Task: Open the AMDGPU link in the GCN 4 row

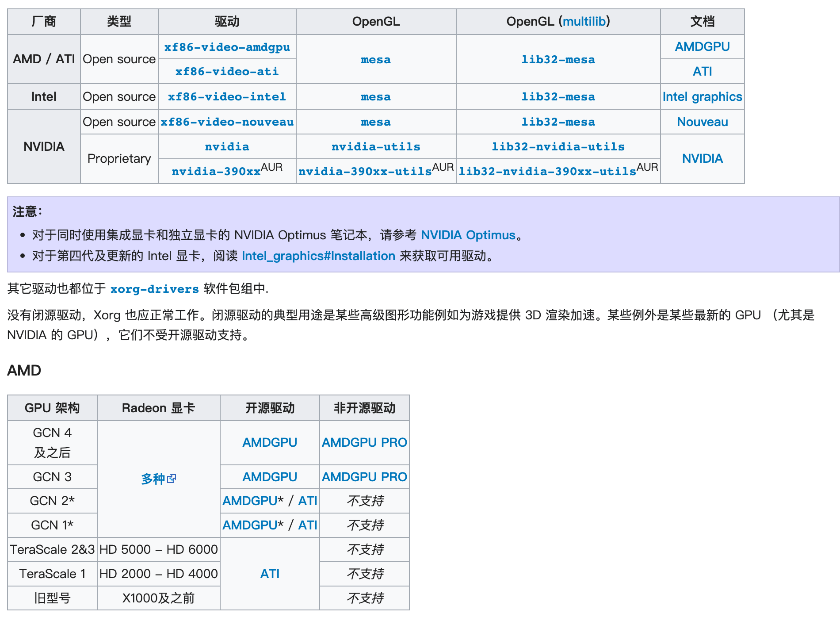Action: pos(270,442)
